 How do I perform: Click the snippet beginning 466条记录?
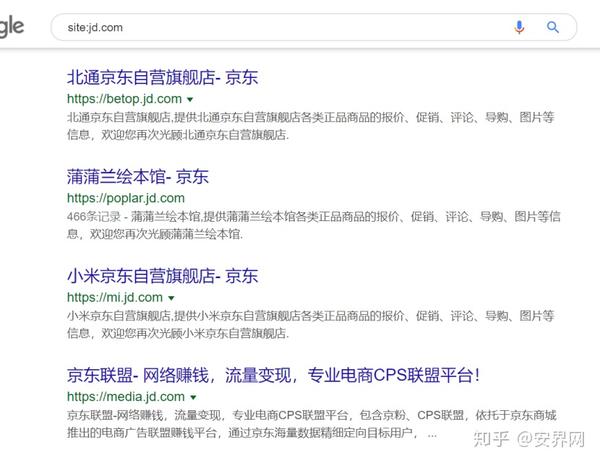tap(313, 225)
